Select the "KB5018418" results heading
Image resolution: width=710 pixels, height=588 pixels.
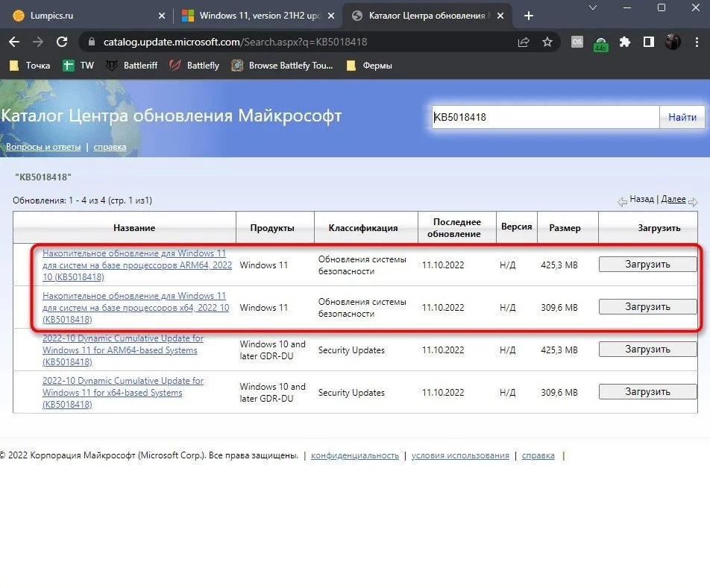[x=43, y=177]
